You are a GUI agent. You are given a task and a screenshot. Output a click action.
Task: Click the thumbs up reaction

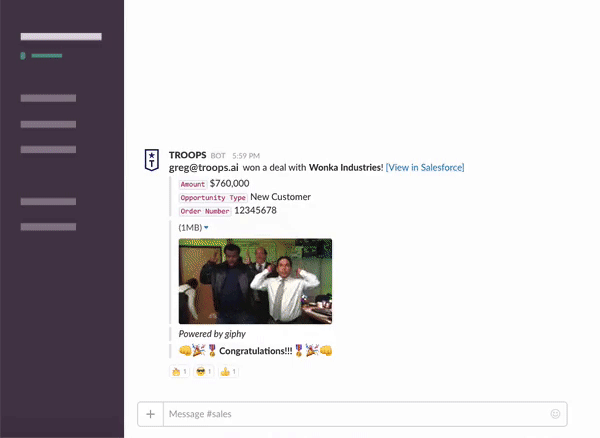(x=228, y=371)
